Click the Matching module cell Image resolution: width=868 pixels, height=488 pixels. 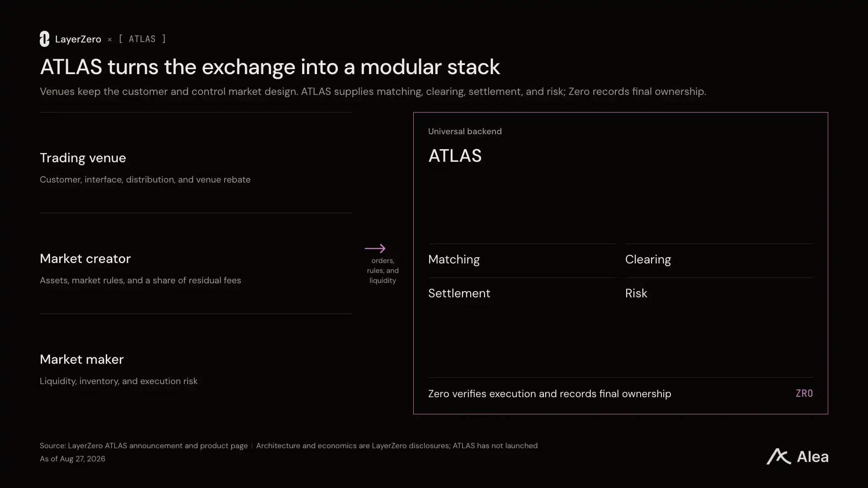[522, 260]
